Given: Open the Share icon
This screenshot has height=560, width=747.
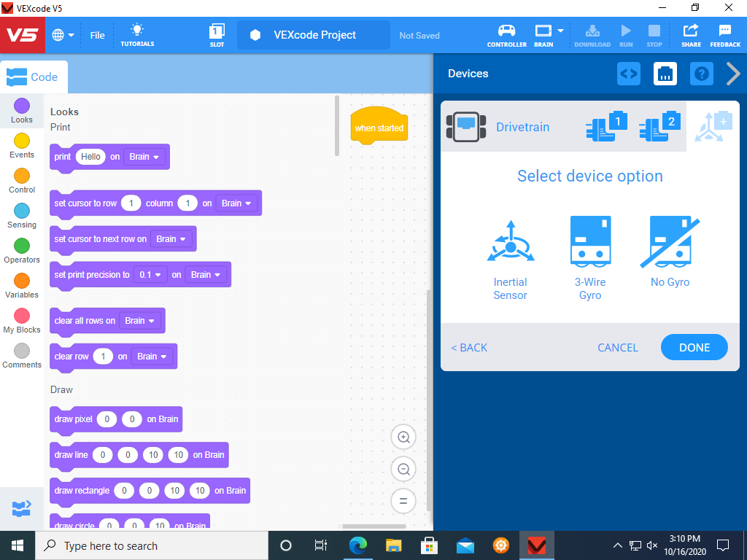Looking at the screenshot, I should click(691, 35).
